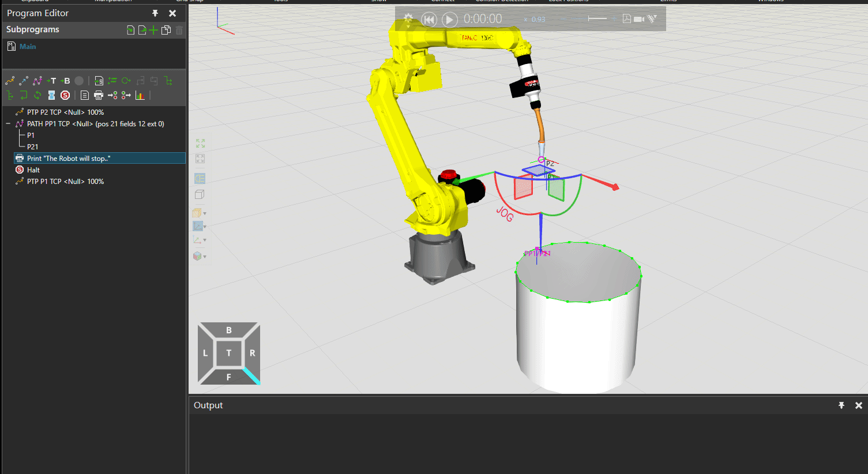
Task: Open the animation export dropdown
Action: tap(652, 19)
